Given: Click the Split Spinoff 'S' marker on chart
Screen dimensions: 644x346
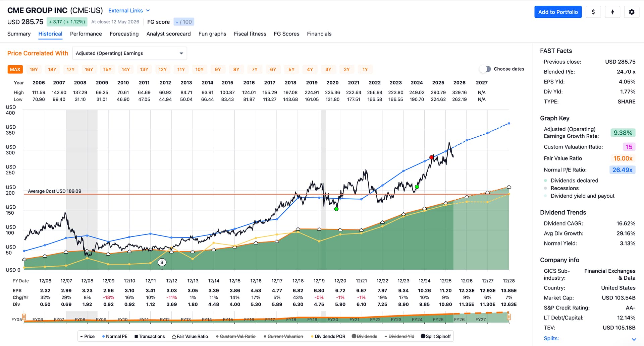Looking at the screenshot, I should tap(162, 263).
